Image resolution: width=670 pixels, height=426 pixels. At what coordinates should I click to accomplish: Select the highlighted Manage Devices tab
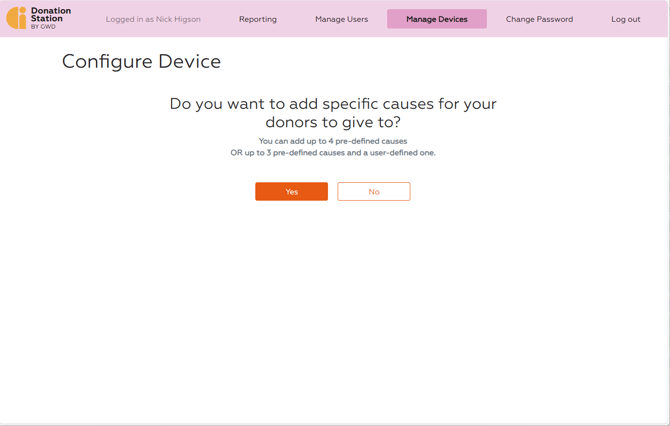(x=436, y=19)
